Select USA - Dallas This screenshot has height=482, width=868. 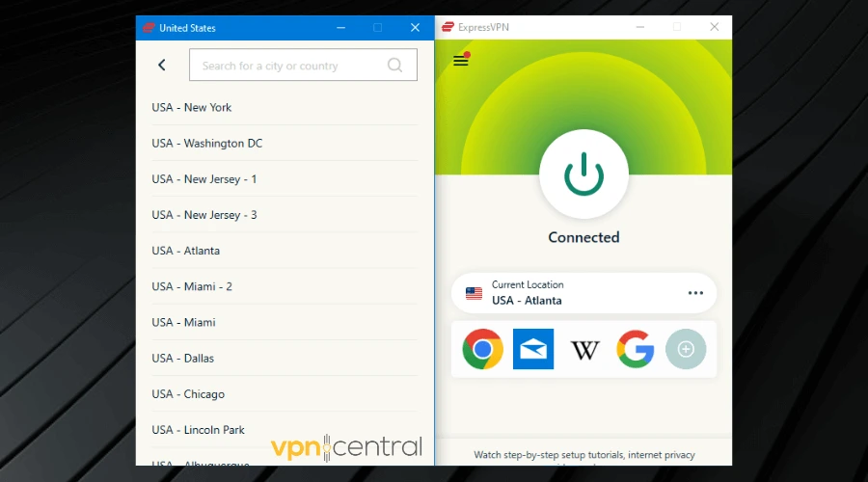click(285, 358)
